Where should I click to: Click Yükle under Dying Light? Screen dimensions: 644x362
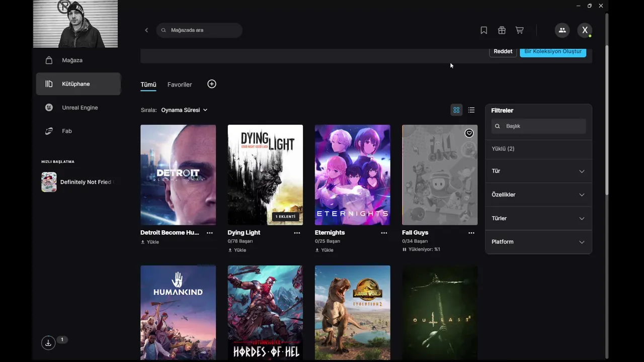[237, 250]
